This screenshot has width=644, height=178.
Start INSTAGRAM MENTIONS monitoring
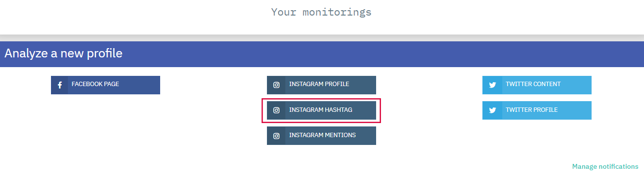(x=321, y=136)
